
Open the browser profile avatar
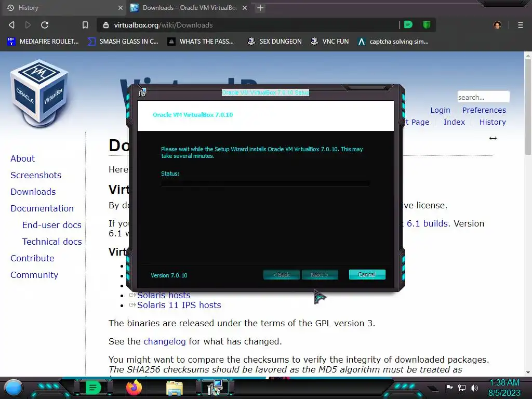click(497, 25)
